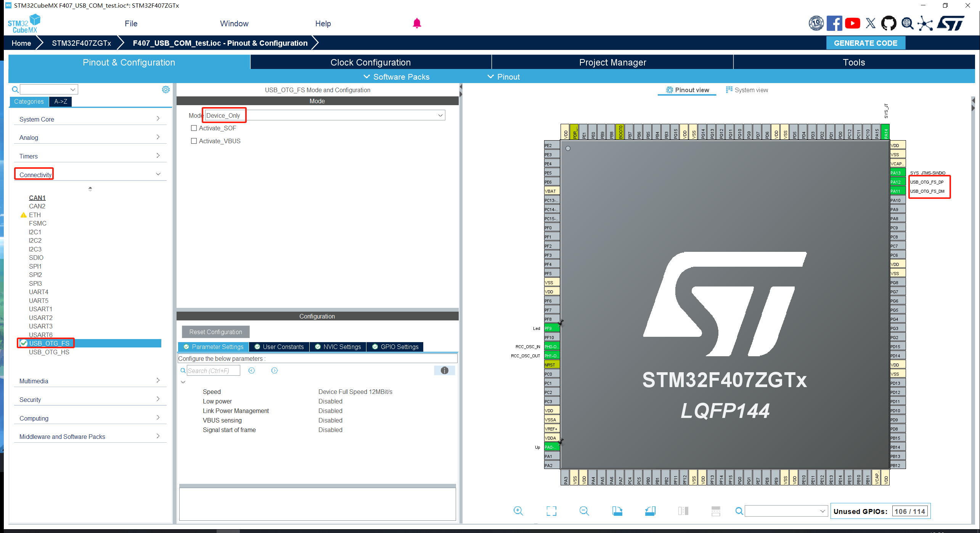Click Reset Configuration button
This screenshot has height=533, width=980.
click(215, 332)
